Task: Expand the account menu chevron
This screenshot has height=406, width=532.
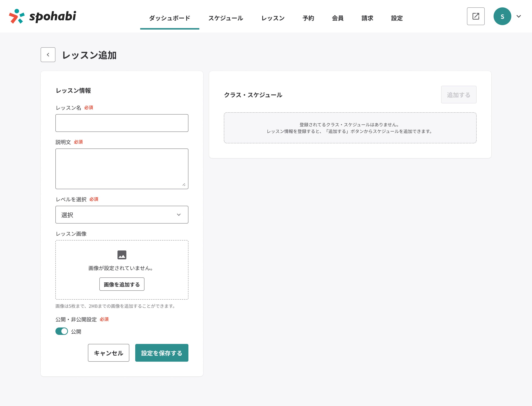Action: pos(519,16)
